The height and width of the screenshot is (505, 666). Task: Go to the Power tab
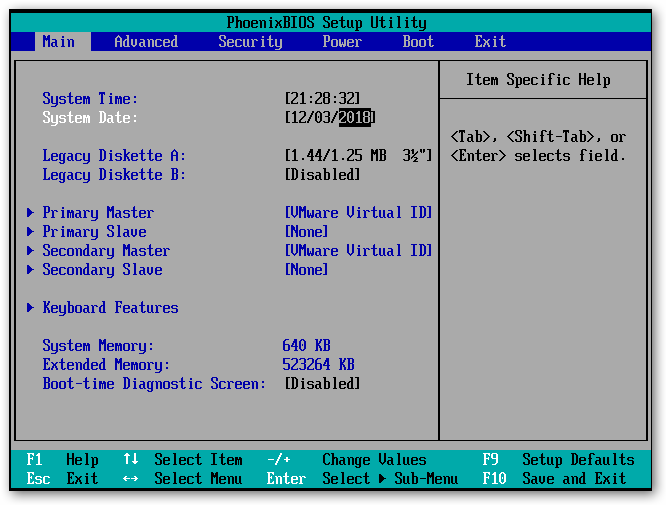pos(342,42)
